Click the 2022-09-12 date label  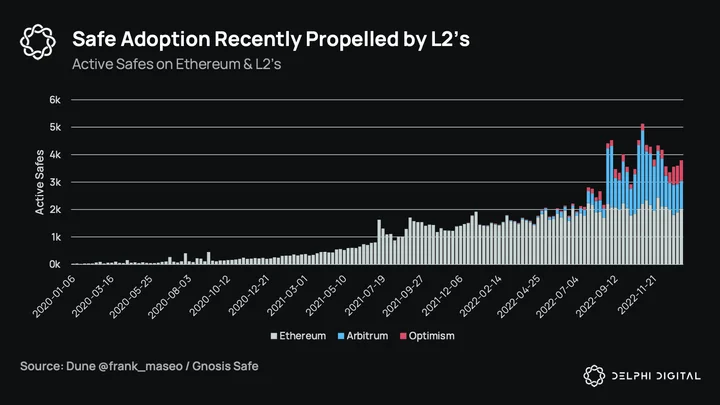pyautogui.click(x=597, y=297)
